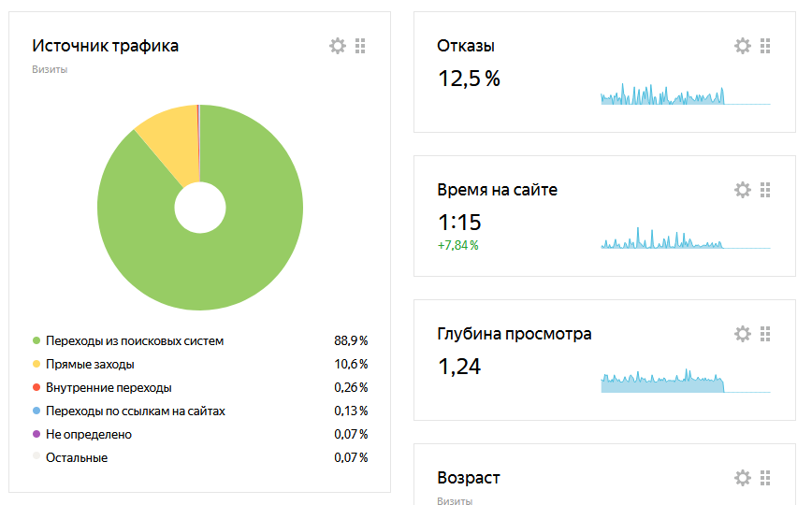Click the grid handle of Возраст widget
Screen dimensions: 812x505
tap(765, 478)
